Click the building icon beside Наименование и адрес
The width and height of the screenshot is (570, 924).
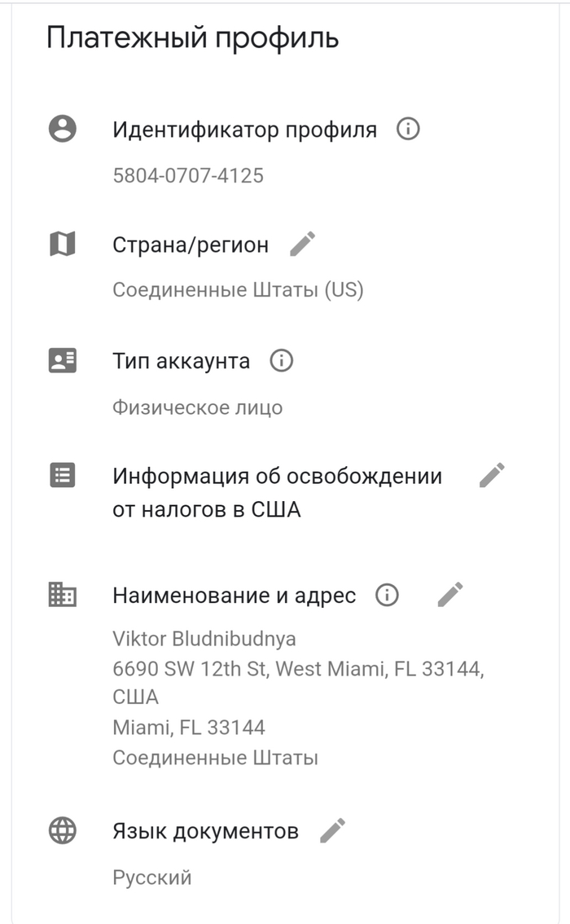[x=63, y=595]
